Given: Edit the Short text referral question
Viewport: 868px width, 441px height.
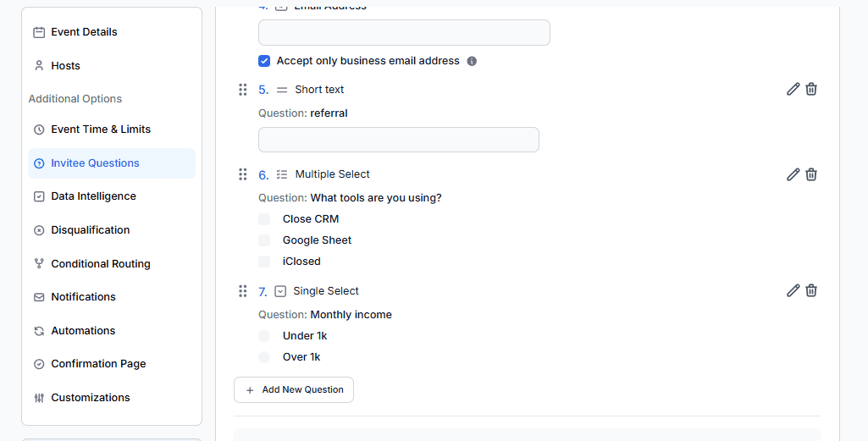Looking at the screenshot, I should [793, 89].
